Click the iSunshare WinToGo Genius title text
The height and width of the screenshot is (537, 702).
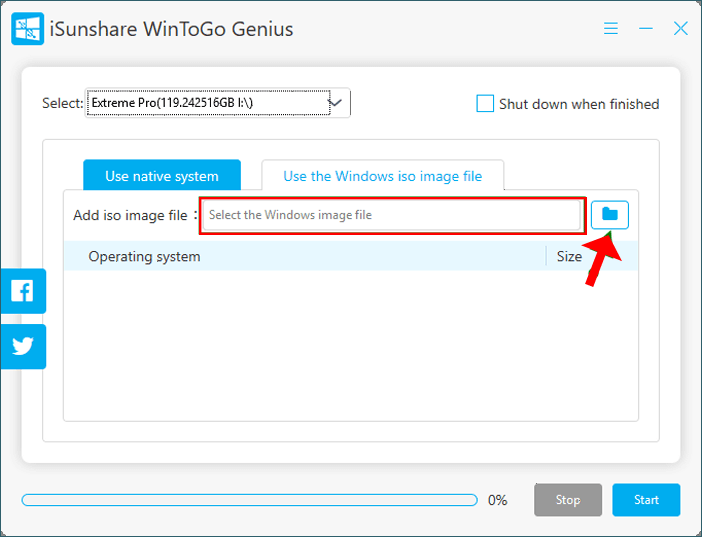(171, 29)
